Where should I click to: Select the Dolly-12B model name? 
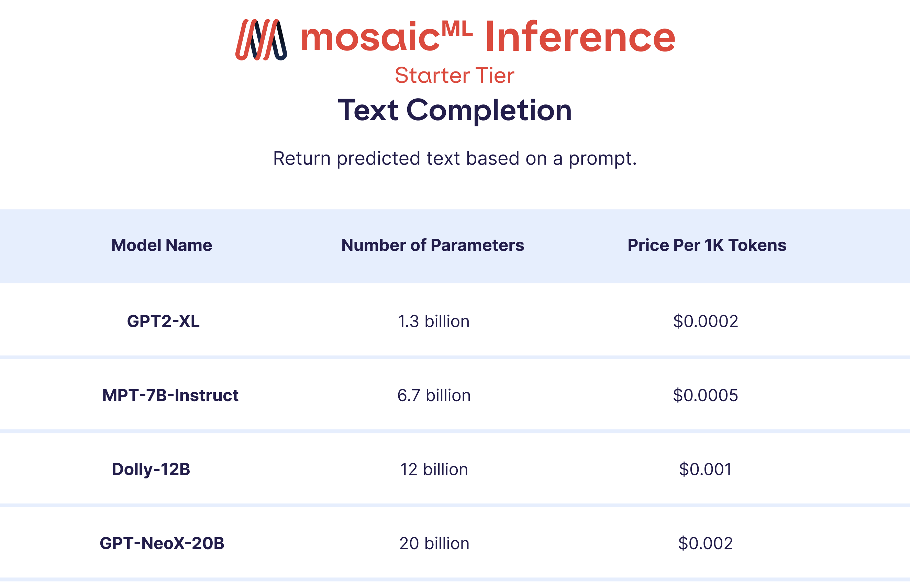click(x=151, y=469)
